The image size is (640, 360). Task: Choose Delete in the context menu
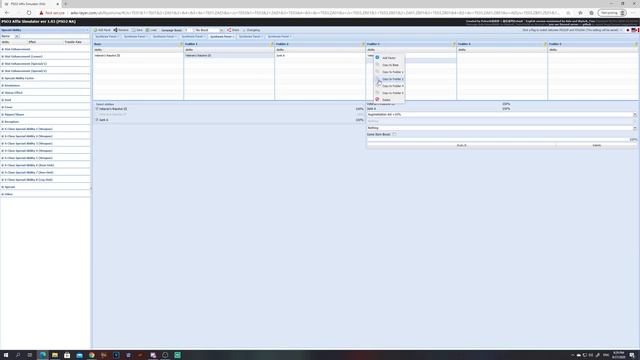coord(389,100)
